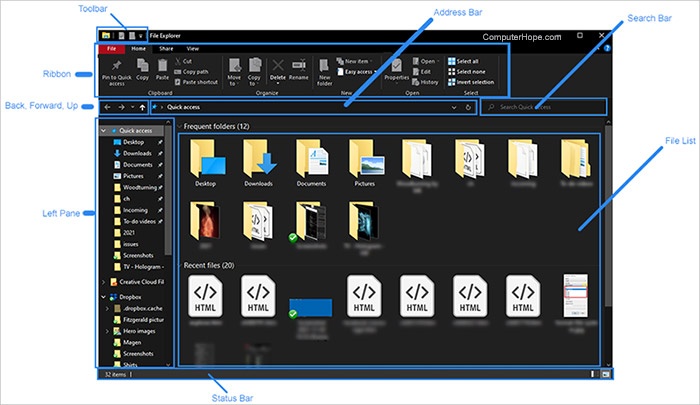This screenshot has width=700, height=405.
Task: Open recent locations dropdown arrow
Action: [133, 107]
